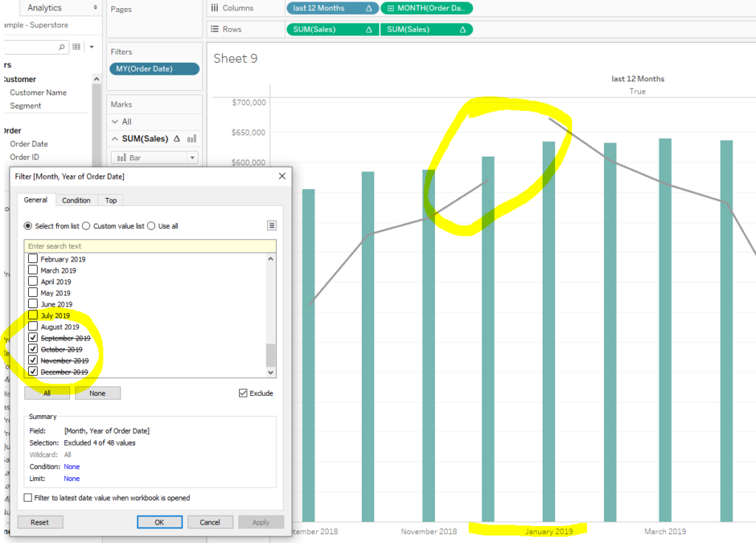This screenshot has width=756, height=543.
Task: Click the Data pane scroll-up arrow
Action: (x=97, y=79)
